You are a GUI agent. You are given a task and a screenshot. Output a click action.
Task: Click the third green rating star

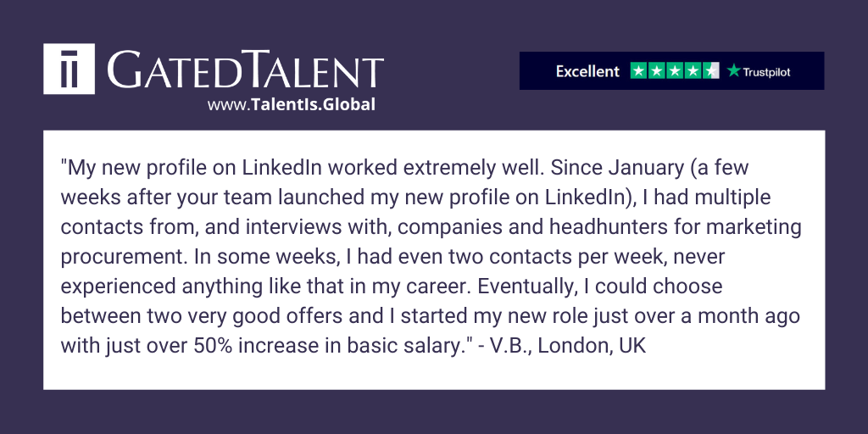point(675,71)
